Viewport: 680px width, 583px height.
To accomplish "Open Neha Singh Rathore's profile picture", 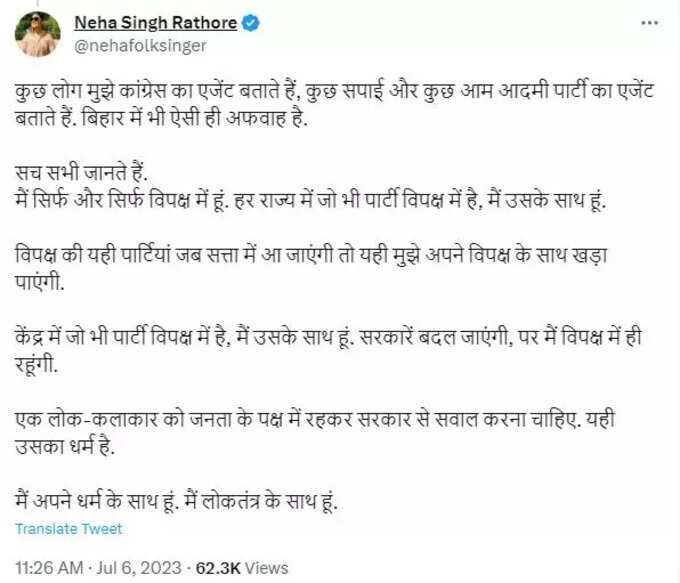I will tap(38, 34).
